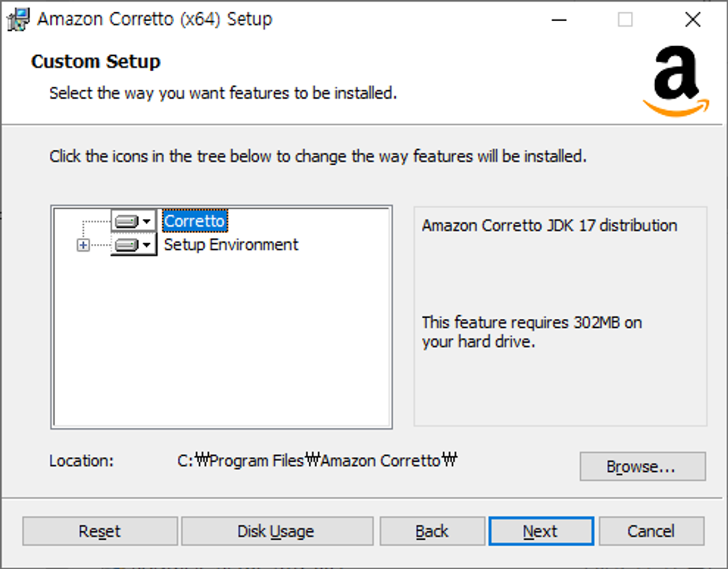Select the Corretto tree item

(x=194, y=220)
